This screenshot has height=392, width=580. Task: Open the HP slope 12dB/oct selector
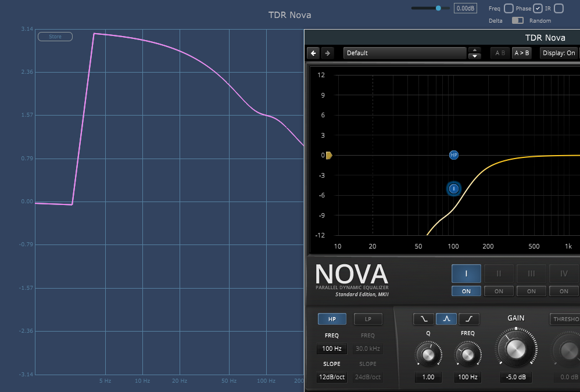point(332,377)
